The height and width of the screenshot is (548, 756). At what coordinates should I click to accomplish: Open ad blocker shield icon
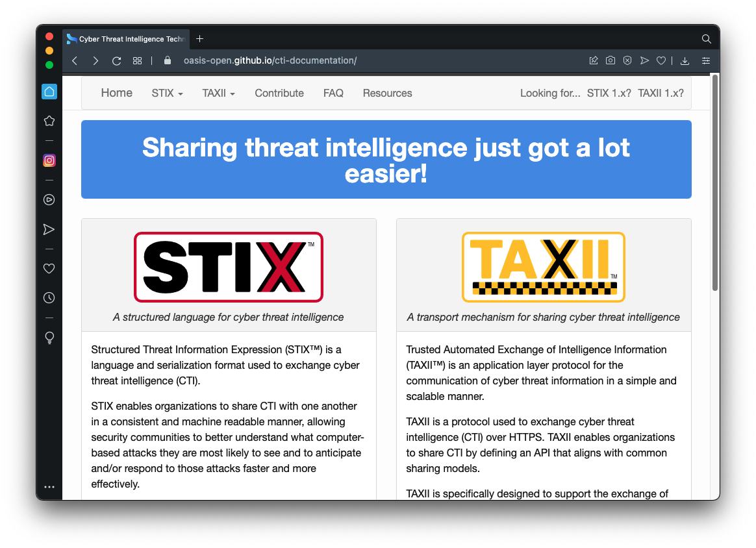[x=627, y=61]
